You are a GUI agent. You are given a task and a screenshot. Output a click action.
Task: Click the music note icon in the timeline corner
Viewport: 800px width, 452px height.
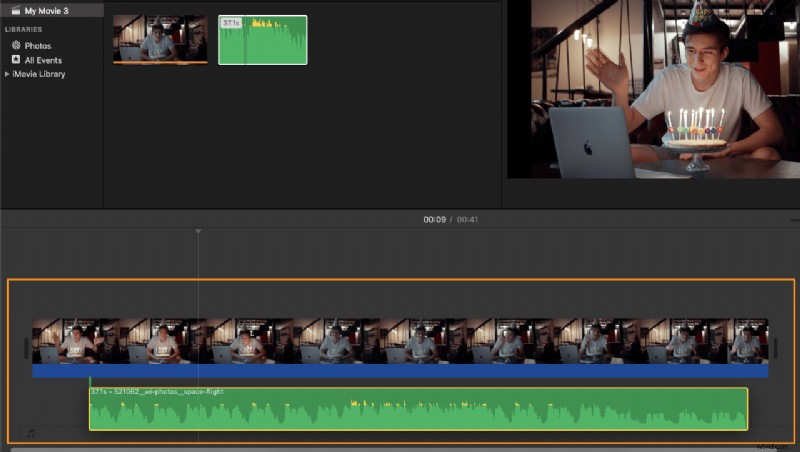click(x=31, y=434)
